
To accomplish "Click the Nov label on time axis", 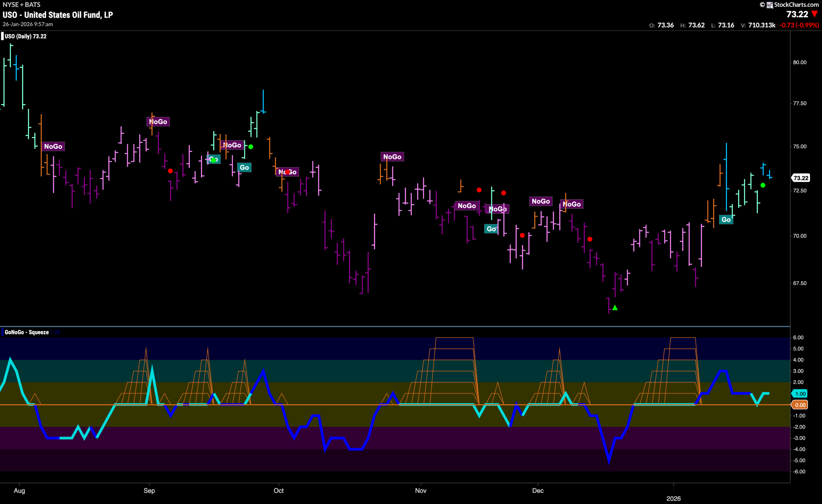I will point(421,490).
